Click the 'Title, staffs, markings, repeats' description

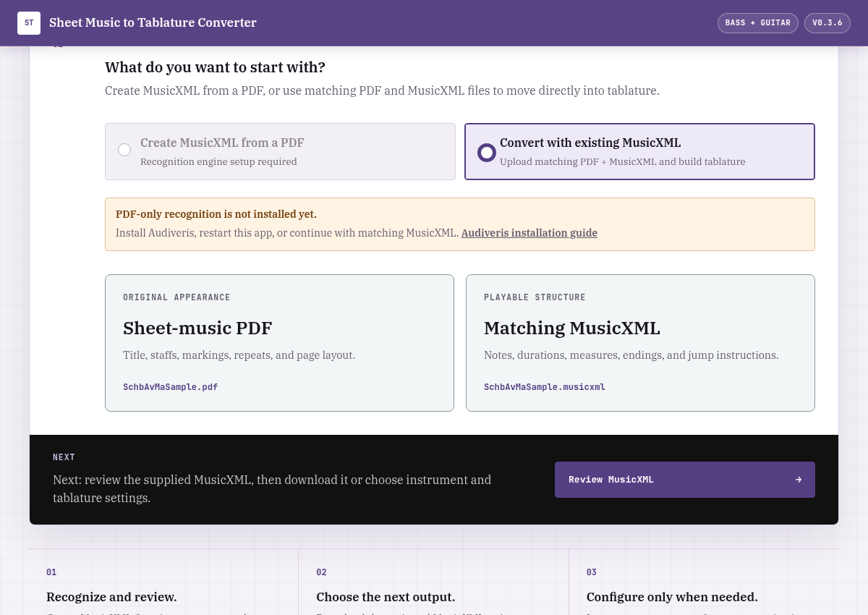(239, 355)
